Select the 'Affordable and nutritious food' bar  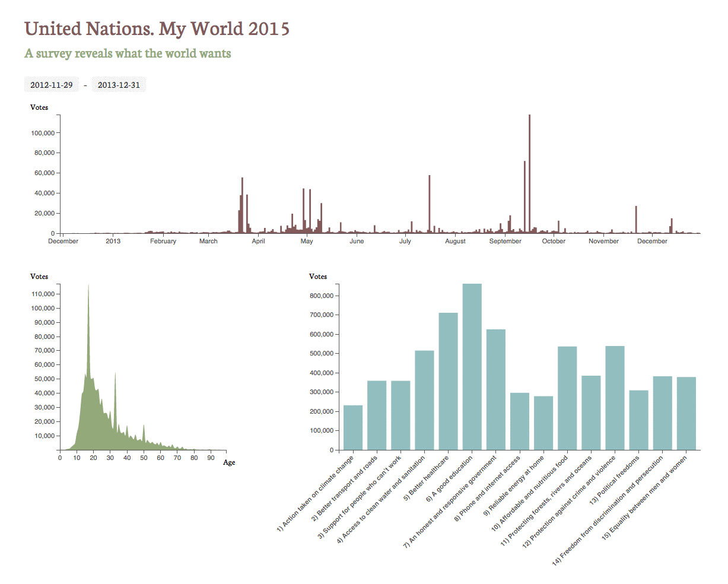click(x=567, y=398)
